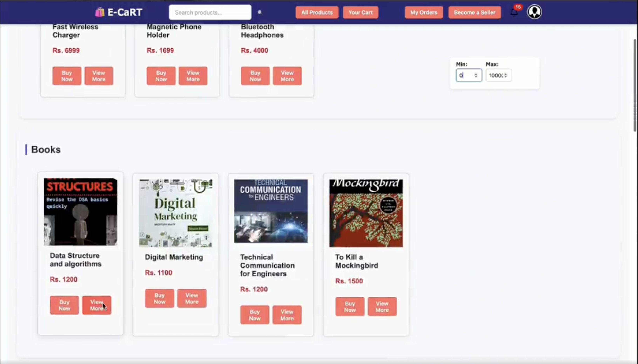Screen dimensions: 638x364
Task: View More for Data Structure and algorithms
Action: 97,305
